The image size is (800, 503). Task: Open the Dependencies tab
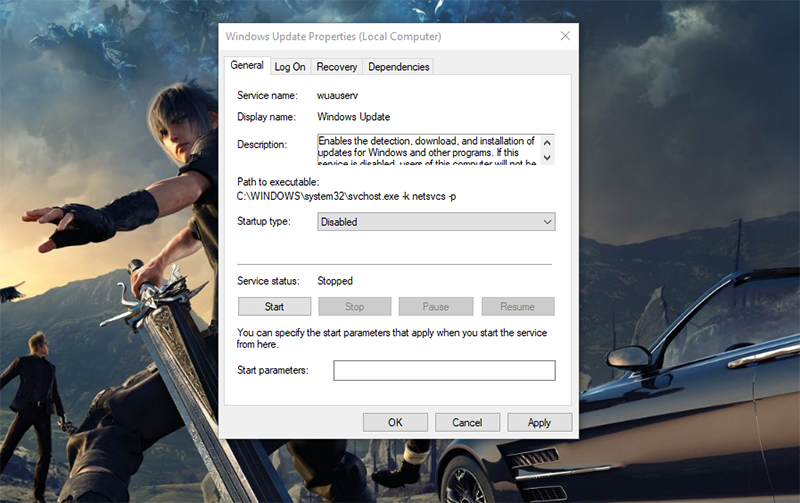[x=398, y=67]
